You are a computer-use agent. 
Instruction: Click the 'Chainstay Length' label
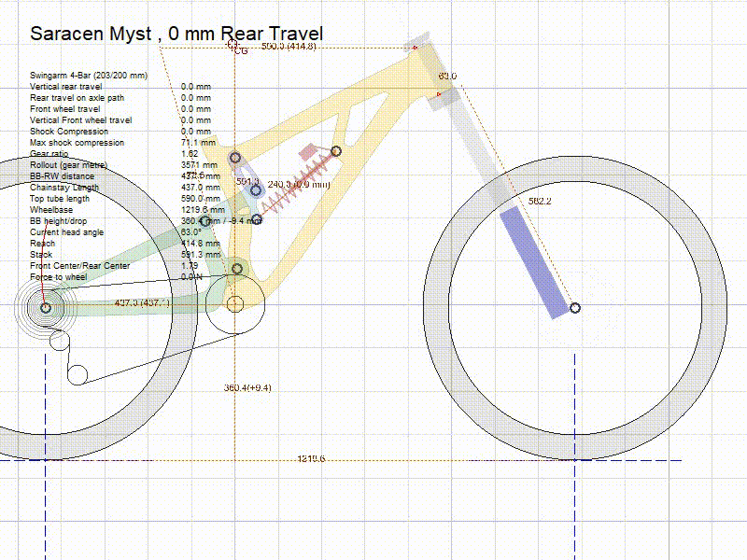click(63, 188)
